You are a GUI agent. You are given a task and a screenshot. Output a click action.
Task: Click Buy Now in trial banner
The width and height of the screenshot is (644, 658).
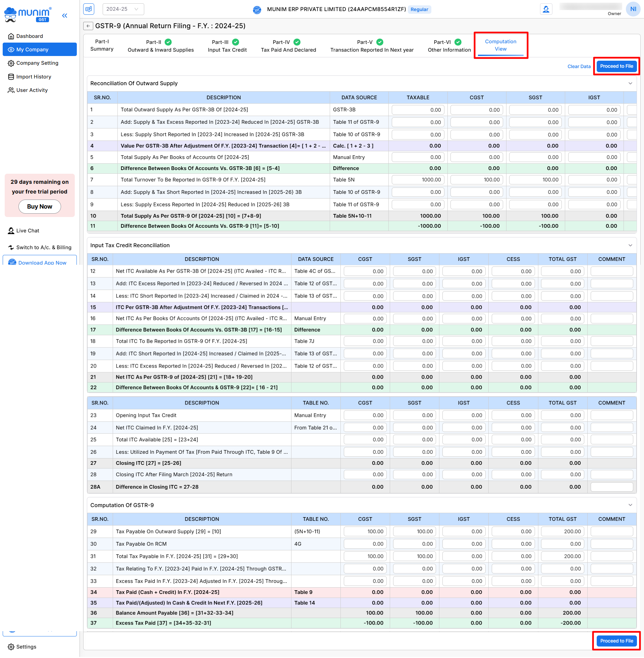(40, 207)
